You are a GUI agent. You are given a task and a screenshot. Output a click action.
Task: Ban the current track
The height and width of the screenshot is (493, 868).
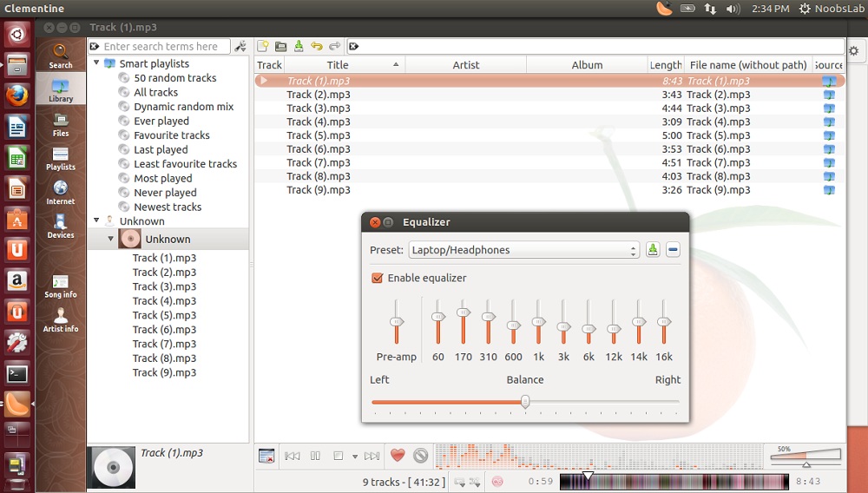click(x=421, y=456)
